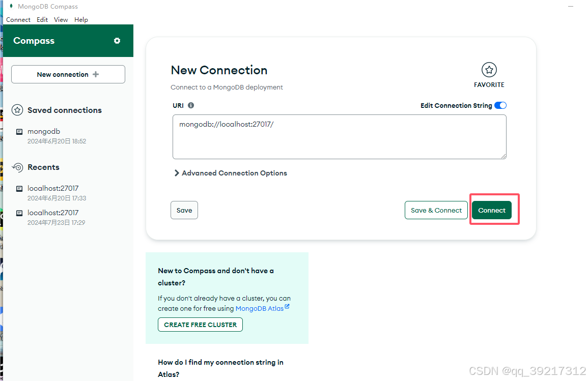Click the URI textarea resize handle
The height and width of the screenshot is (381, 588).
click(503, 156)
